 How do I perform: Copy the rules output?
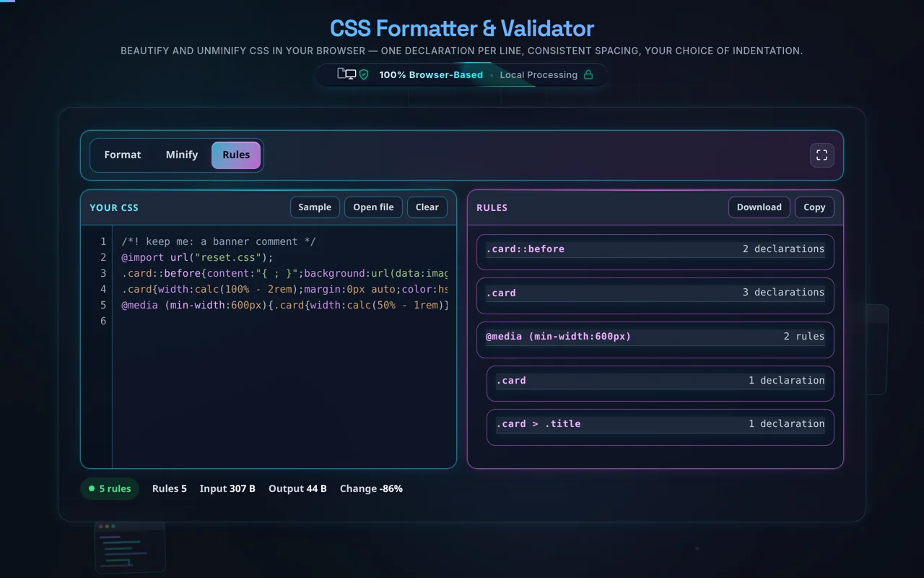coord(814,207)
